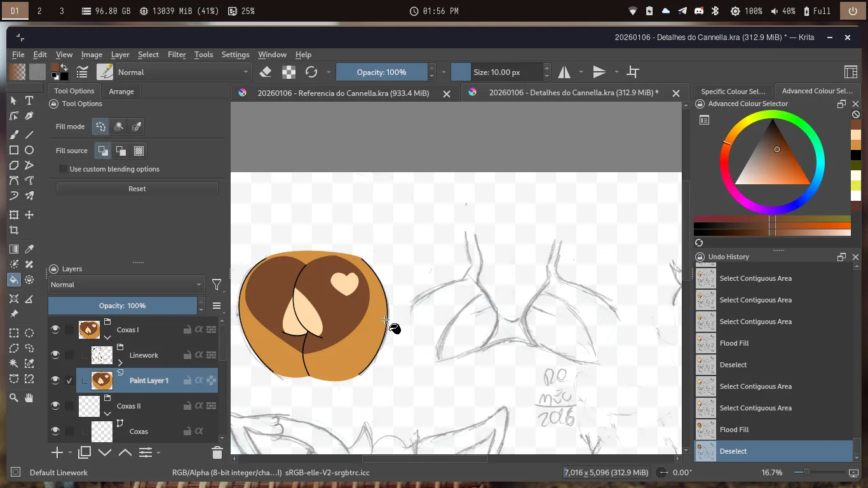Toggle visibility of the Linework layer
868x488 pixels.
(x=55, y=355)
